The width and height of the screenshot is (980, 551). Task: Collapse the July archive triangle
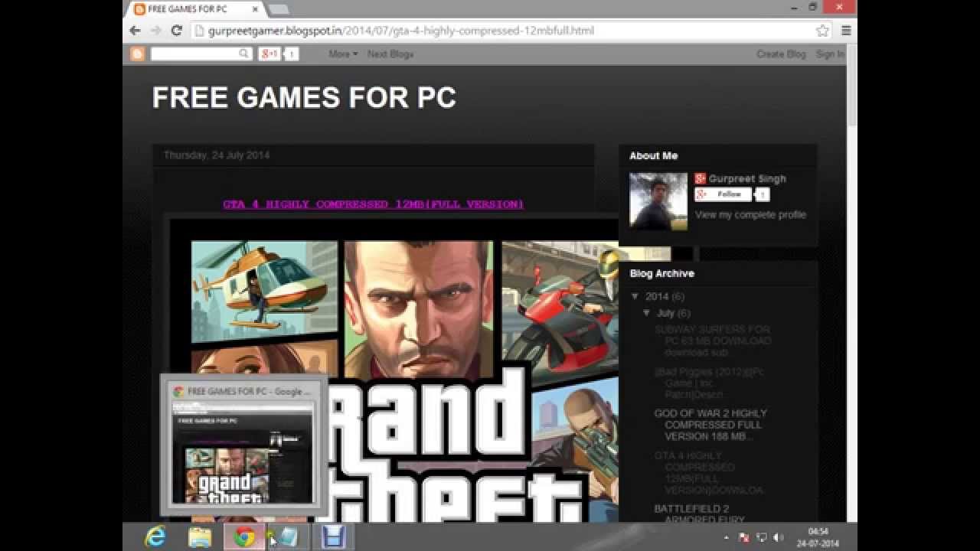click(647, 313)
